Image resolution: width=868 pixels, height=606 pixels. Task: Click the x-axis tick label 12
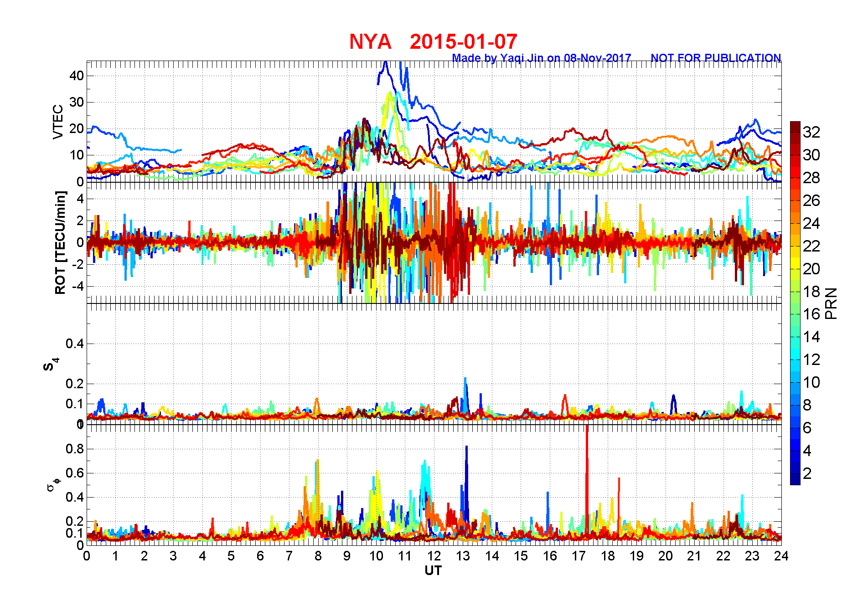(x=434, y=556)
